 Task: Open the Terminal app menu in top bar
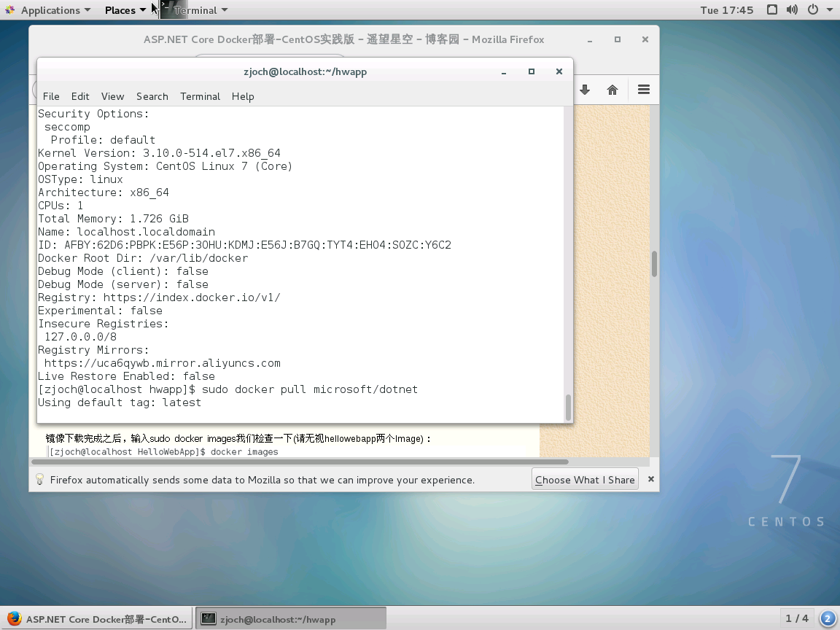click(x=201, y=10)
